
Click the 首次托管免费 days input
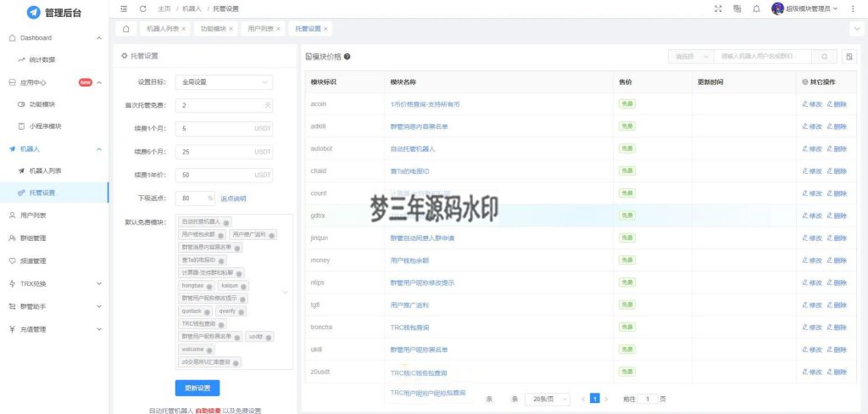click(224, 105)
